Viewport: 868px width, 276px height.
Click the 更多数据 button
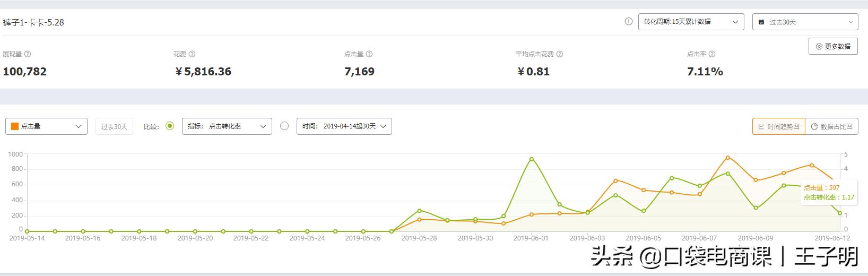pyautogui.click(x=833, y=46)
